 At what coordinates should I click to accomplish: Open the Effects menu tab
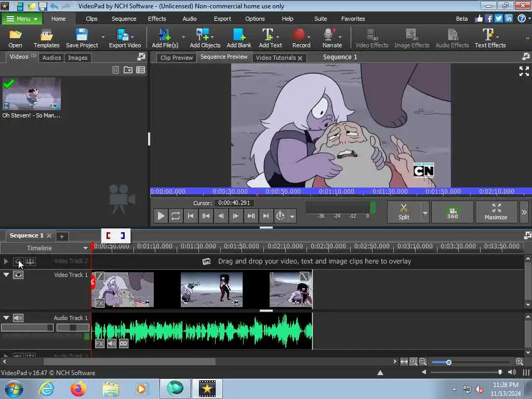(x=157, y=19)
